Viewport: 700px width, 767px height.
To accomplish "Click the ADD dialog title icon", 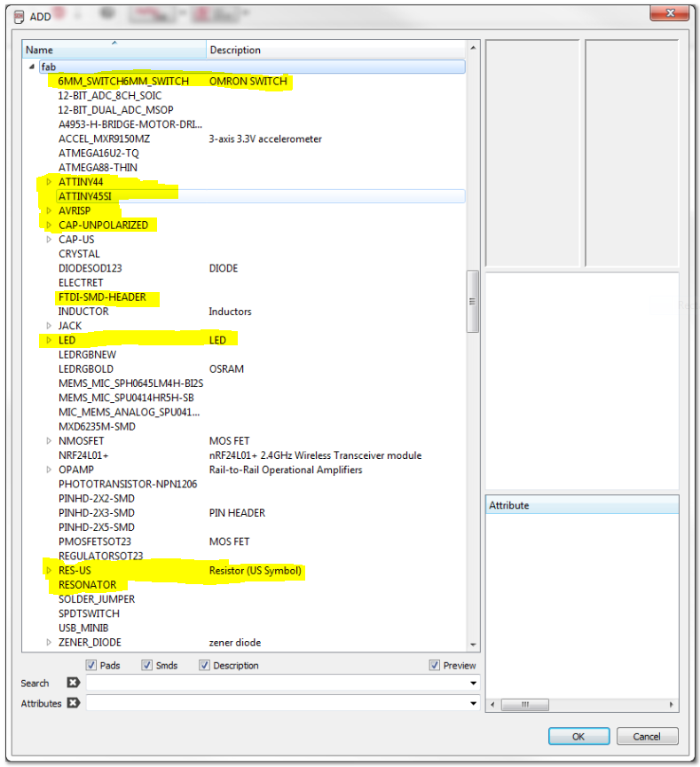I will pyautogui.click(x=19, y=17).
